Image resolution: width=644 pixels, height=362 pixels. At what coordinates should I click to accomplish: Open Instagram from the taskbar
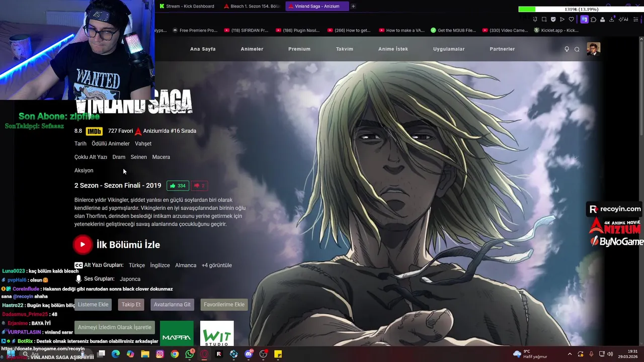160,354
